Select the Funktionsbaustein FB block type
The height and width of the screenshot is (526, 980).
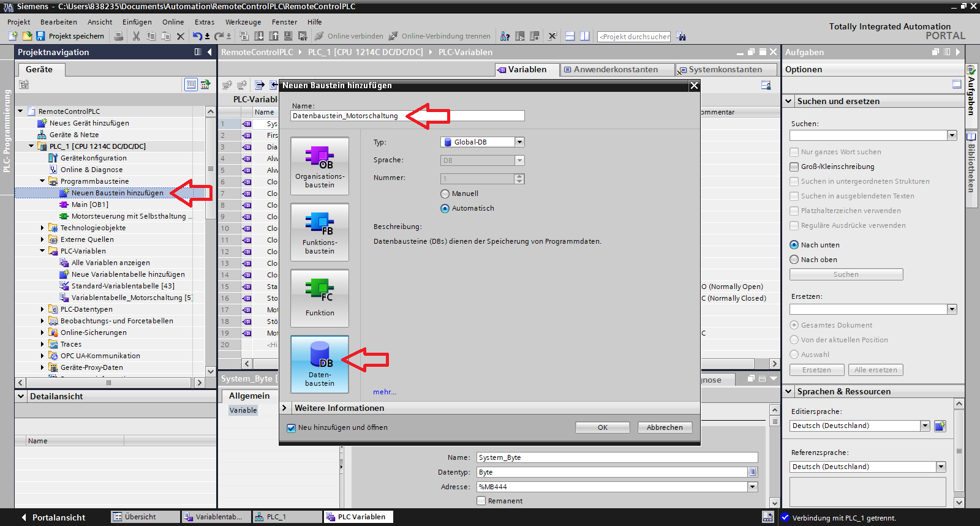pyautogui.click(x=320, y=232)
